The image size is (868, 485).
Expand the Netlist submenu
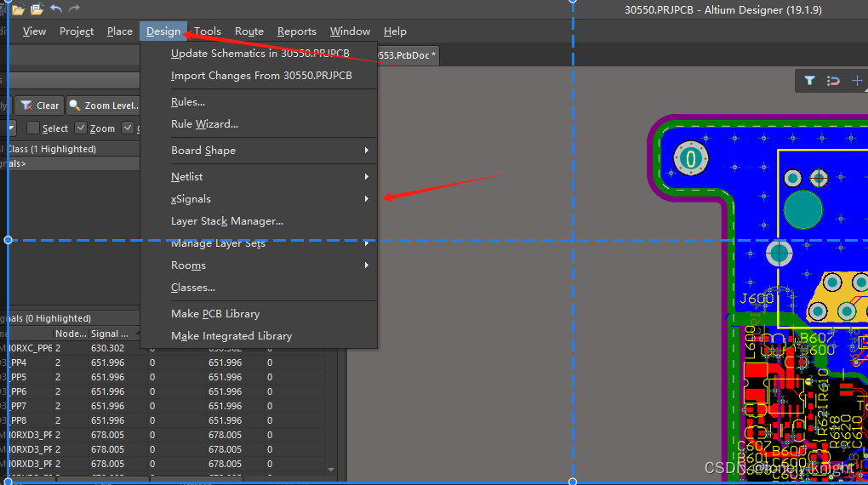259,177
